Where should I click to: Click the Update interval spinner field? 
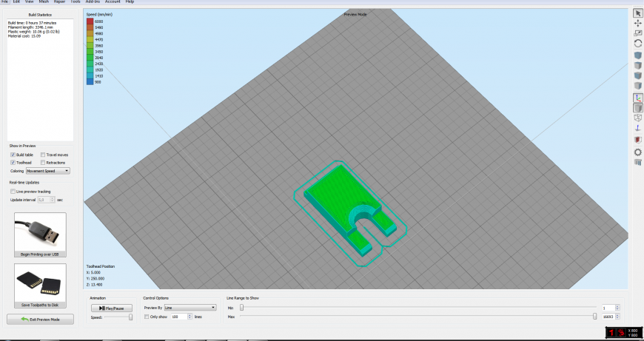point(46,200)
